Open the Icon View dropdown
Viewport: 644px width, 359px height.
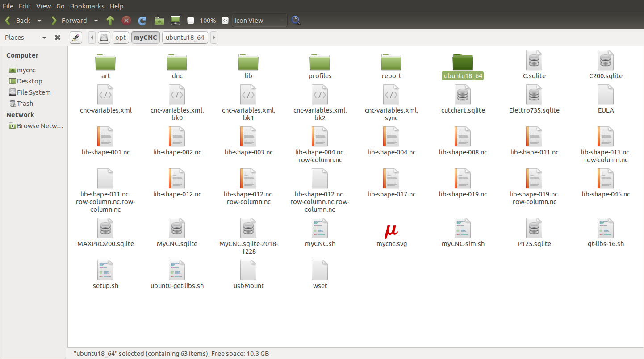(x=259, y=21)
